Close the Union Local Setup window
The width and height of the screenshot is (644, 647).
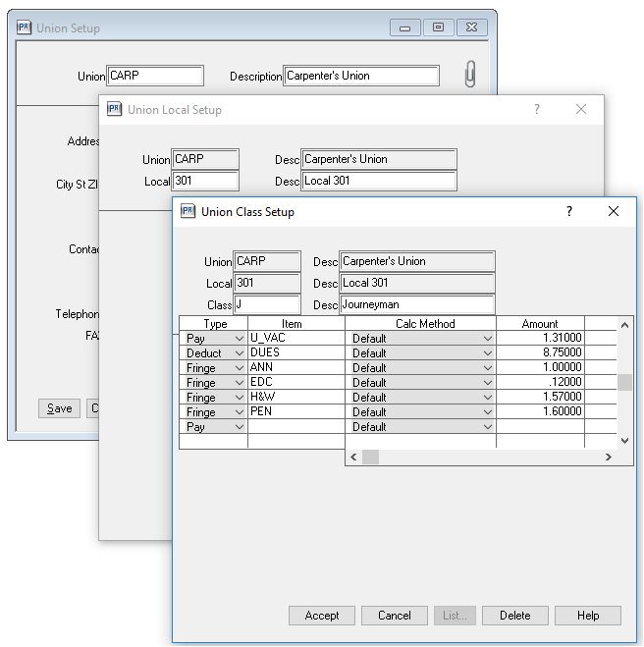(581, 109)
